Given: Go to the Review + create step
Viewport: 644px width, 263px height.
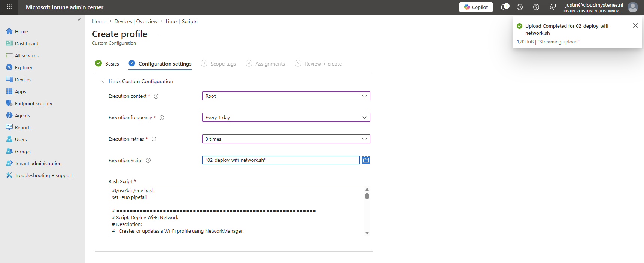Looking at the screenshot, I should coord(318,64).
